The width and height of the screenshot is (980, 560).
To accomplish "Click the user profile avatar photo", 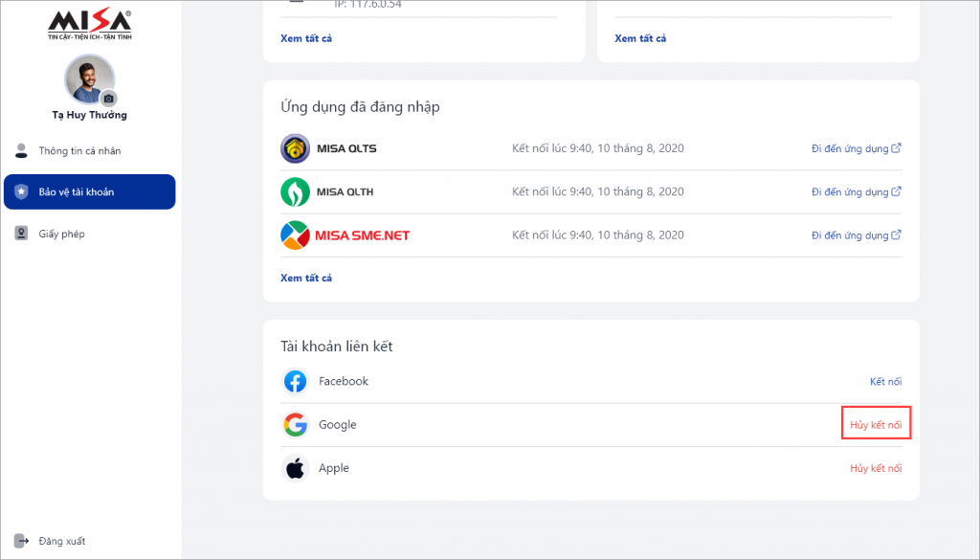I will pos(89,78).
